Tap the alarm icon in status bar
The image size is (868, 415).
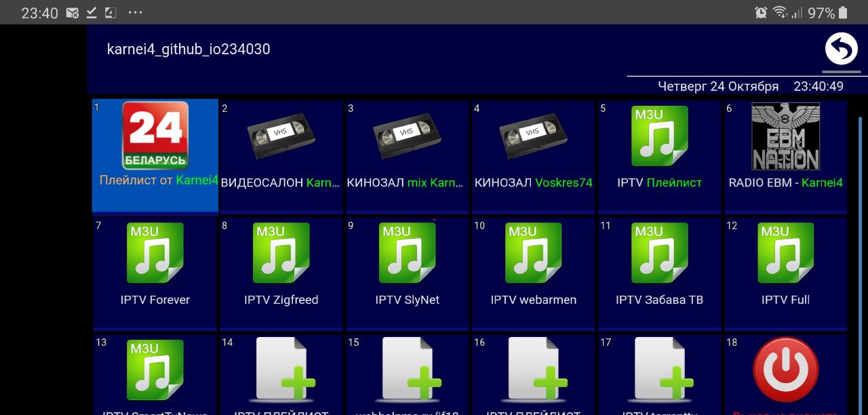tap(761, 13)
